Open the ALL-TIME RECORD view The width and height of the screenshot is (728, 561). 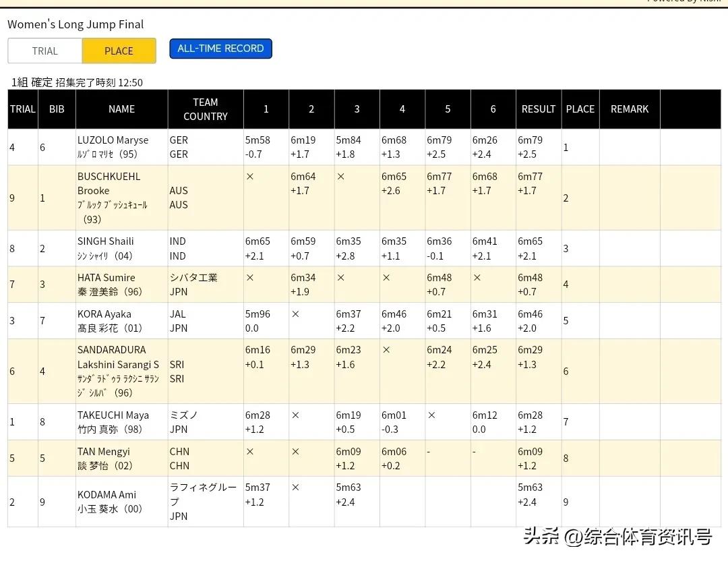click(220, 48)
